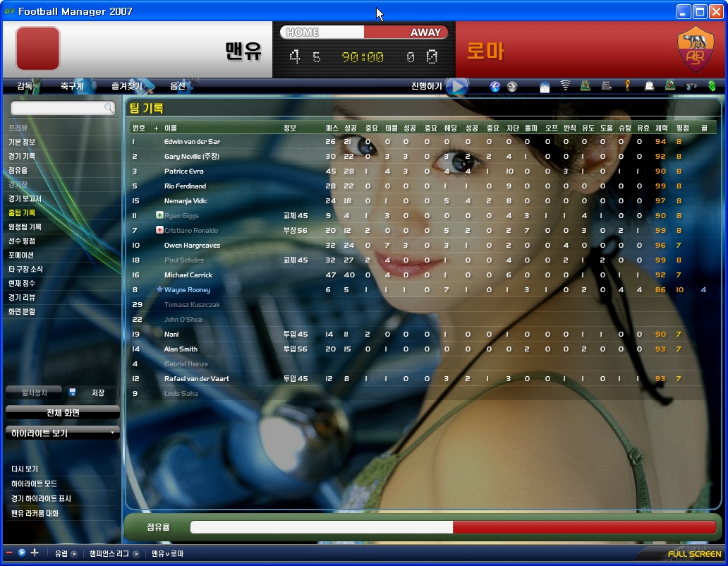728x566 pixels.
Task: Click the 하이라이트 모드 link
Action: click(x=34, y=484)
